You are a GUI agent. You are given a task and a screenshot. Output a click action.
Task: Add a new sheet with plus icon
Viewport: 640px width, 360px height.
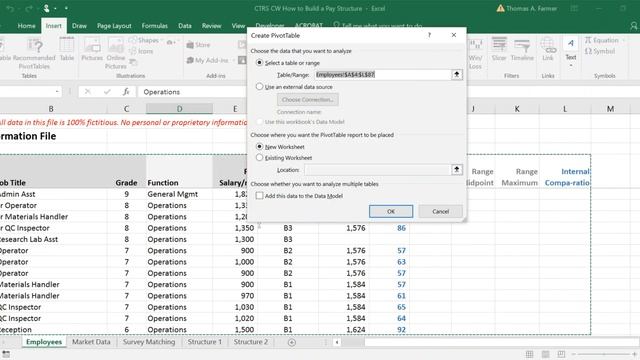pyautogui.click(x=291, y=342)
